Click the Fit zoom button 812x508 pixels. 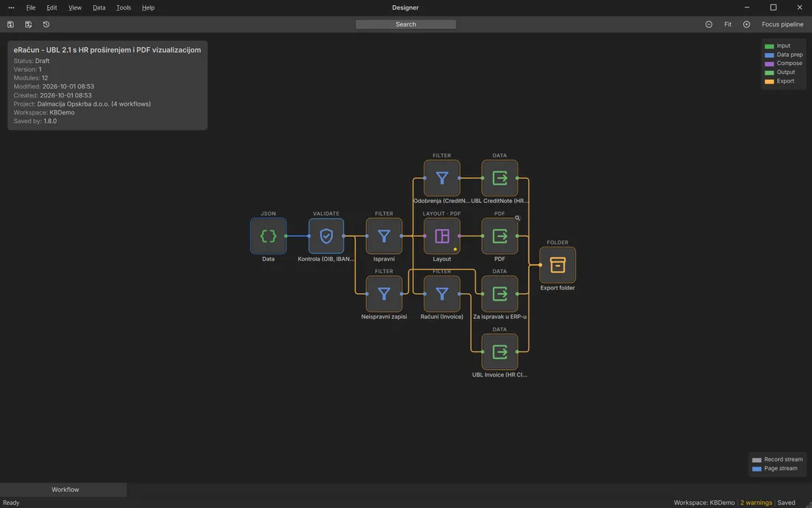728,24
